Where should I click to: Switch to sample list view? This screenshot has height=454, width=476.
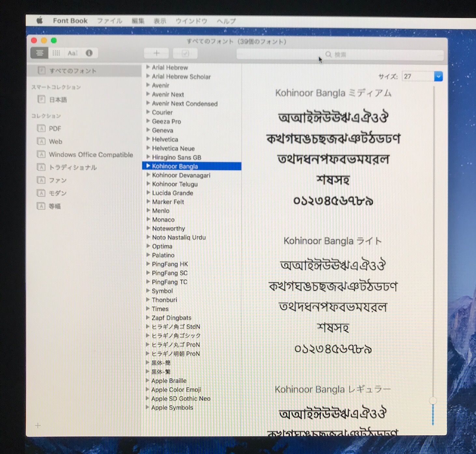40,53
